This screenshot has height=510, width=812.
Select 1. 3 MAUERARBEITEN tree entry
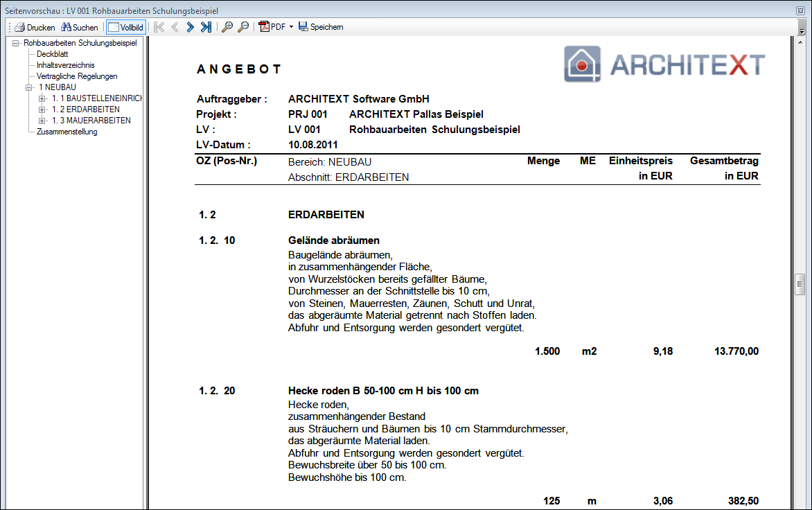point(91,121)
